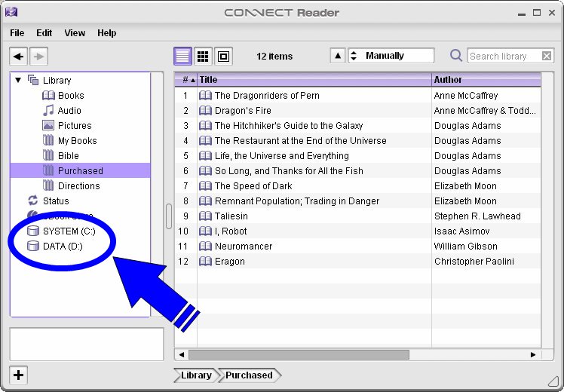
Task: Click the Audio music note icon
Action: point(48,110)
